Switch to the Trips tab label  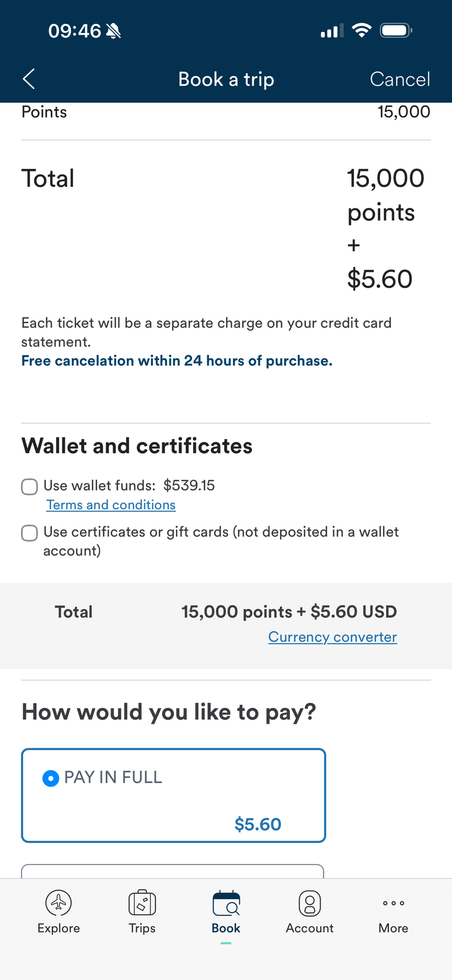click(142, 928)
